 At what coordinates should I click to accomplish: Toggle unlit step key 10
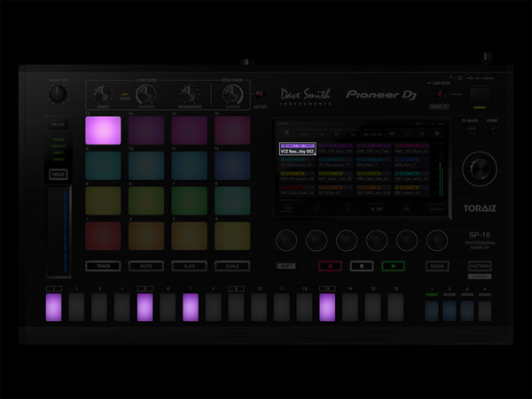(259, 308)
